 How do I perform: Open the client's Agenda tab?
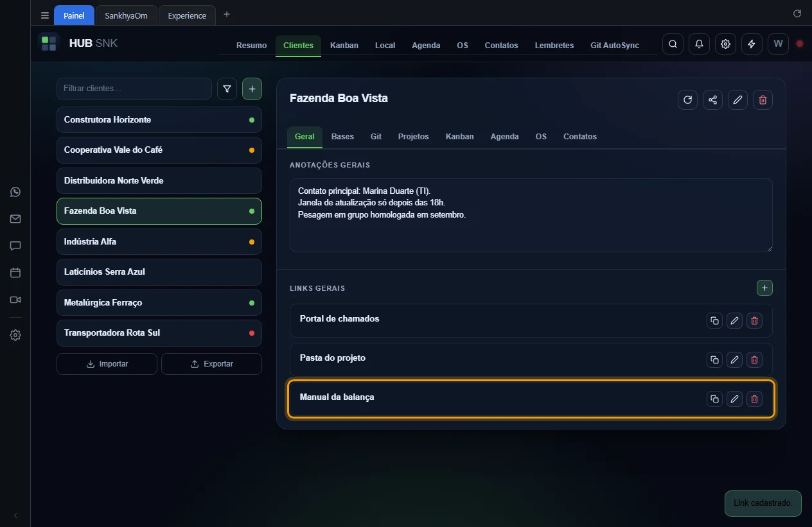504,137
